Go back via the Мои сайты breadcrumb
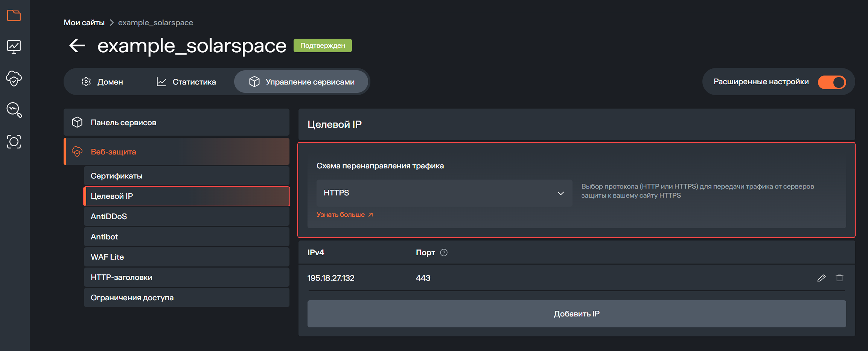Screen dimensions: 868x351 pyautogui.click(x=84, y=22)
